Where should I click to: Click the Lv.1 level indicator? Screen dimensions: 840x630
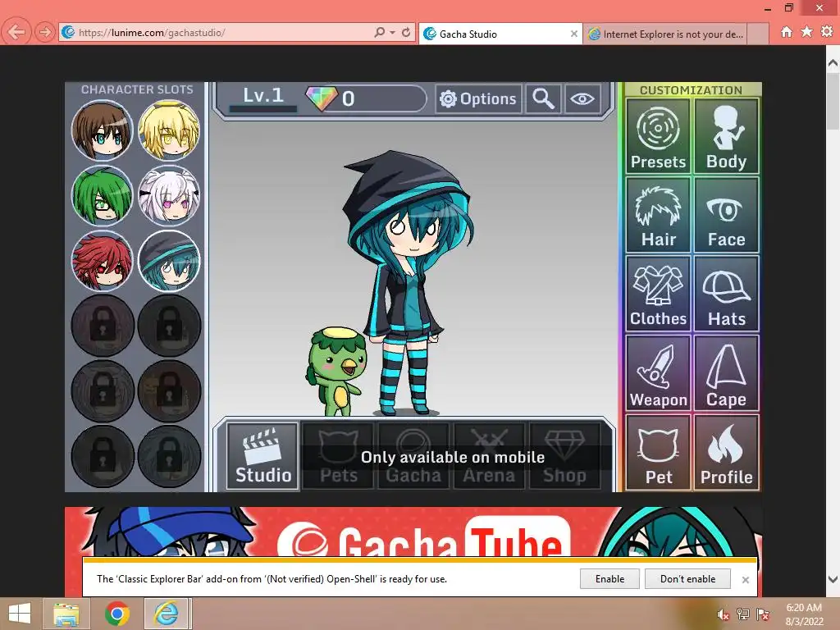tap(262, 97)
